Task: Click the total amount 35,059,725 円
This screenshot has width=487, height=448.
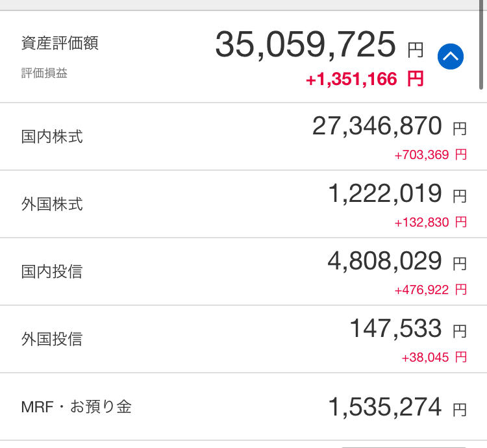Action: 319,45
